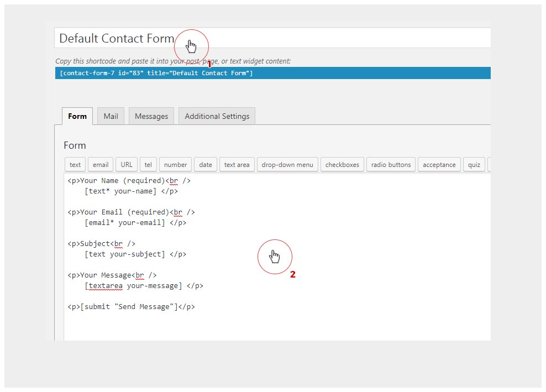Insert a drop-down menu tag
Screen dimensions: 546x392
287,165
